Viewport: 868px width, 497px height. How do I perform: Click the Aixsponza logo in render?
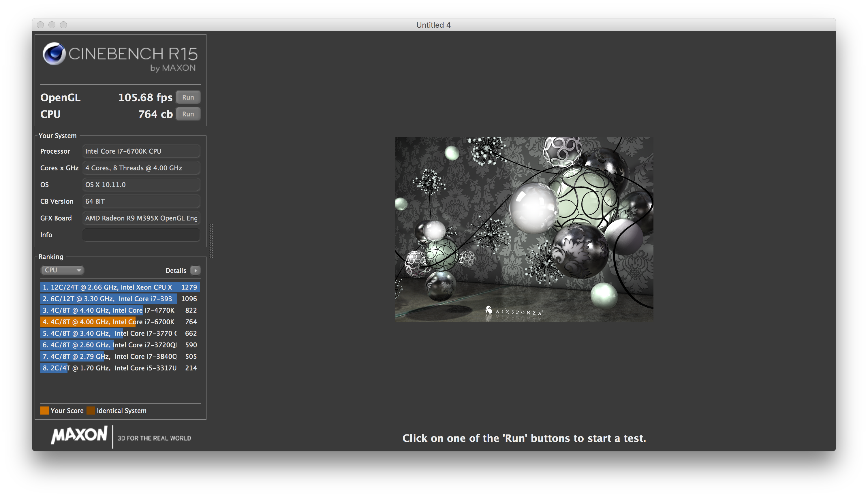tap(514, 311)
